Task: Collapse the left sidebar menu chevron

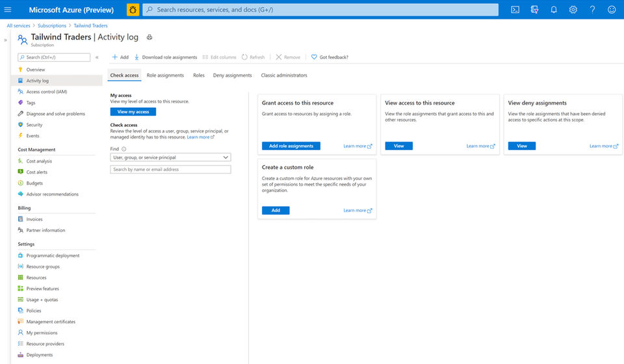Action: point(97,57)
